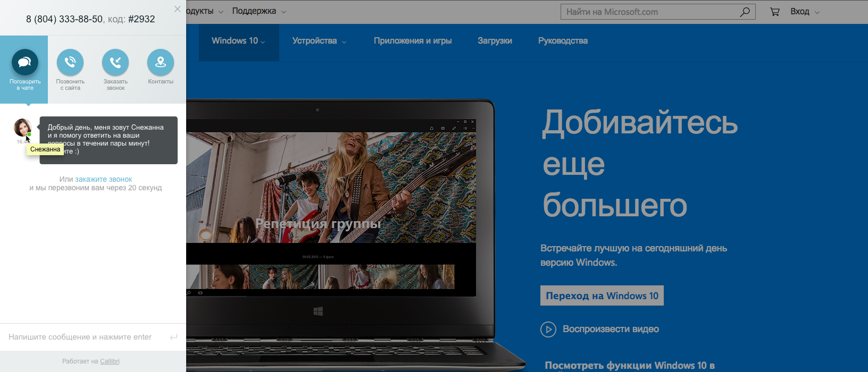Click the 'Репетиция группы' caption on laptop

[x=318, y=224]
